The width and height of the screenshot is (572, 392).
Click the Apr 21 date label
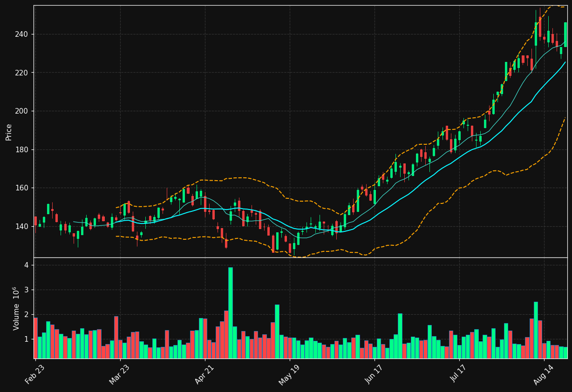tap(205, 374)
